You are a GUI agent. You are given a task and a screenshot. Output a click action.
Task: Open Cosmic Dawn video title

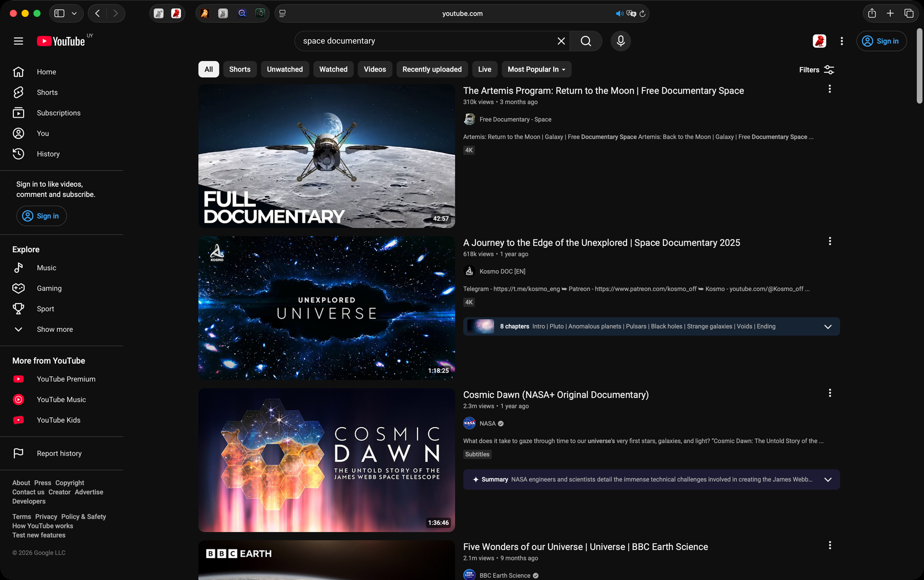[x=556, y=395]
